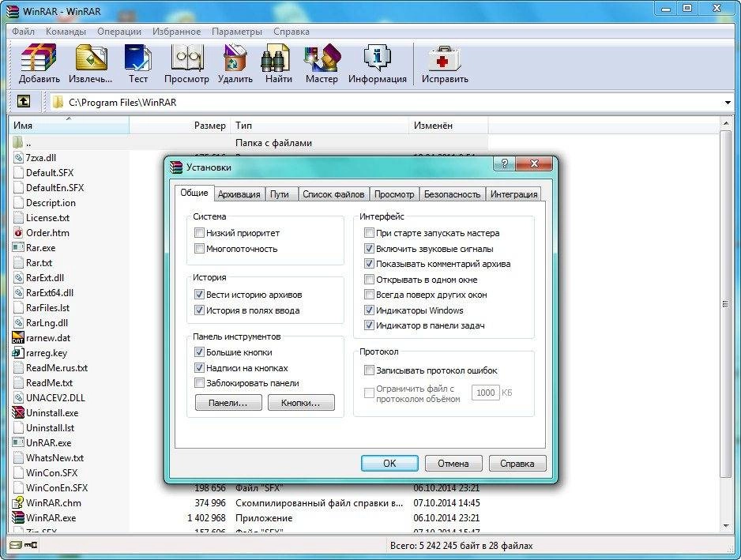This screenshot has height=560, width=741.
Task: Check Всегда поверх других окон
Action: pyautogui.click(x=369, y=295)
